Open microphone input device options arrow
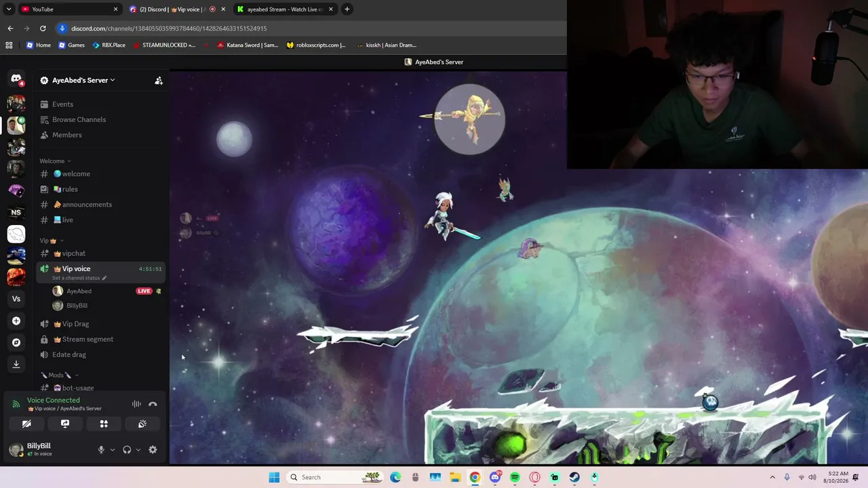This screenshot has height=488, width=868. pyautogui.click(x=113, y=449)
